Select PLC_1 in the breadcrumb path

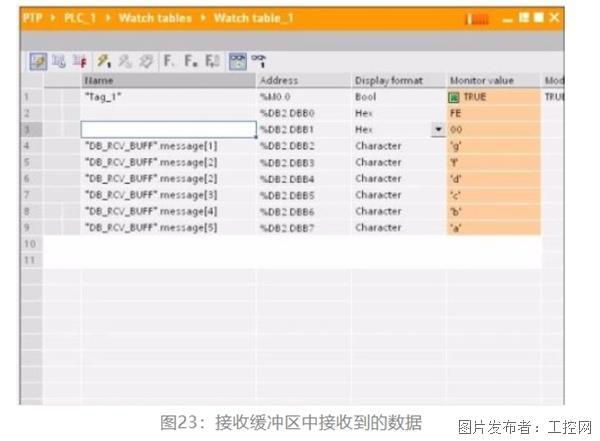pos(81,18)
